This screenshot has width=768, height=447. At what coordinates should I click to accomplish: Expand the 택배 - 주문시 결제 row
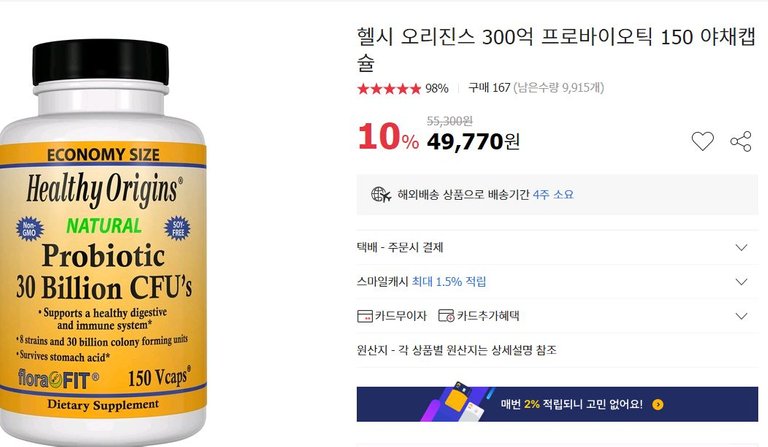[557, 247]
